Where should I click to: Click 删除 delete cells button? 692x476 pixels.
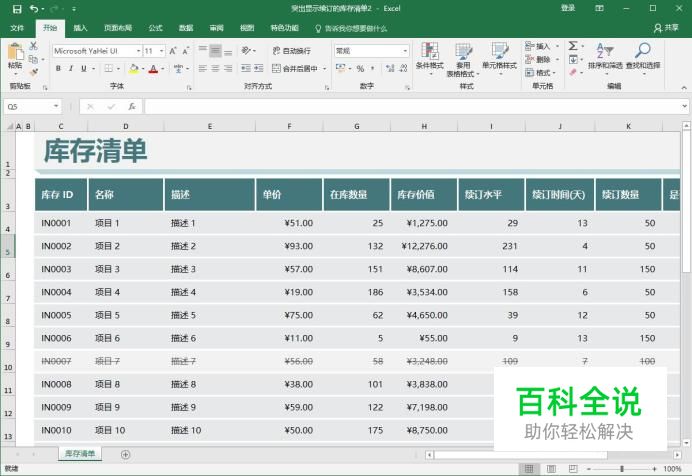(x=538, y=60)
